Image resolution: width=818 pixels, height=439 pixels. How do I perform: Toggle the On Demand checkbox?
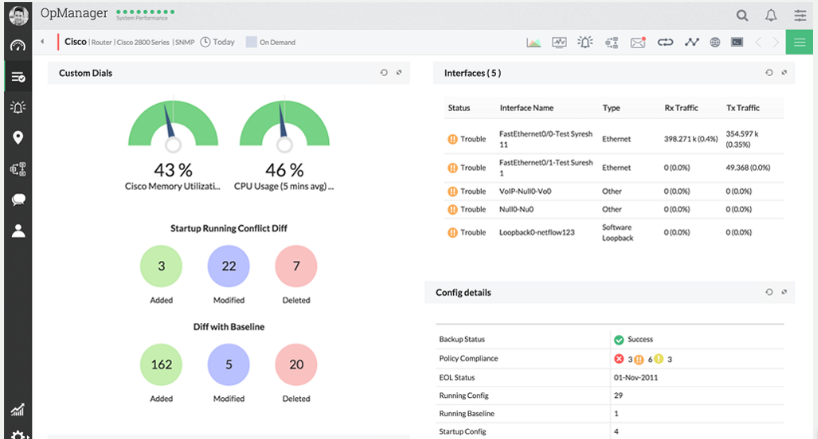[251, 42]
